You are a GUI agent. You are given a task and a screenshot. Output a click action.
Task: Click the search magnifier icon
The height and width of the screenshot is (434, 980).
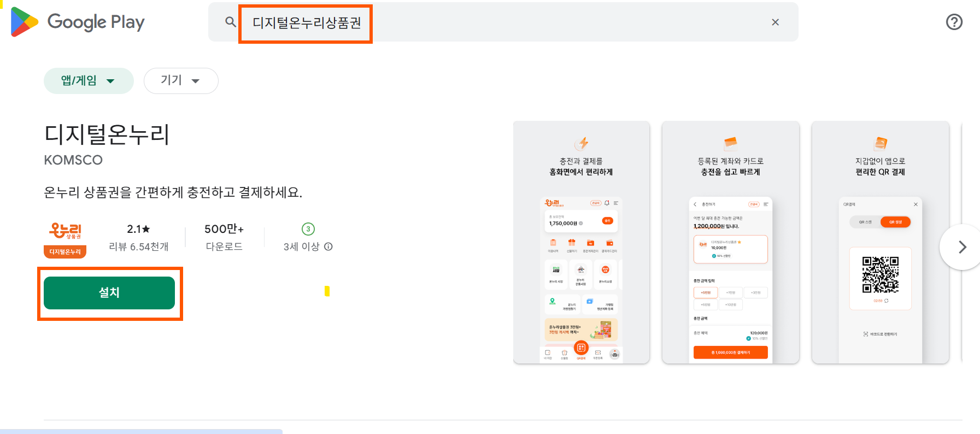231,22
